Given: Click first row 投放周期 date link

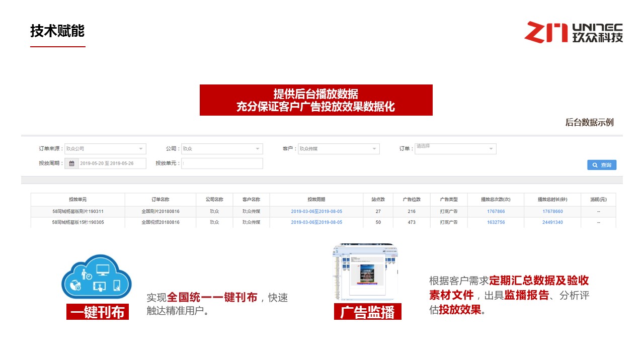Looking at the screenshot, I should click(316, 212).
